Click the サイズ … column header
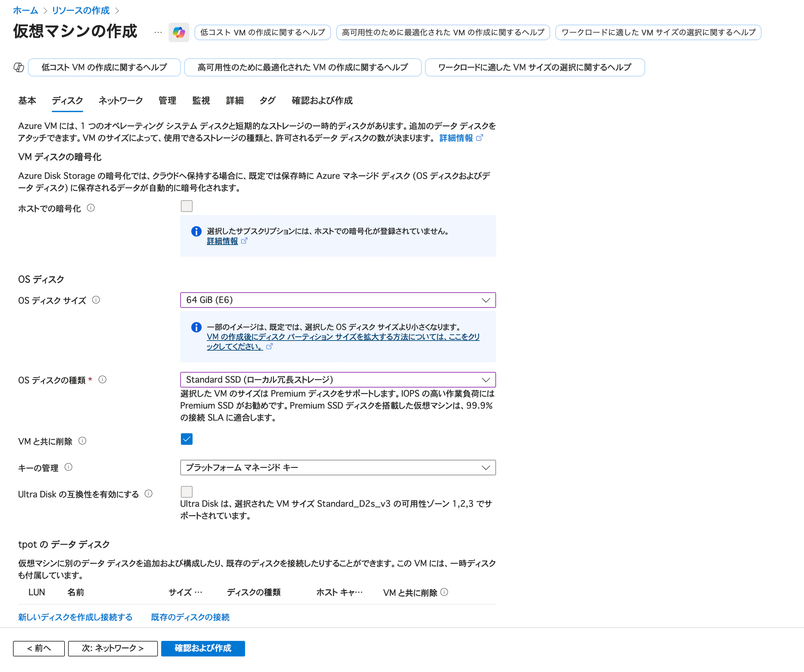This screenshot has width=804, height=672. click(x=185, y=592)
